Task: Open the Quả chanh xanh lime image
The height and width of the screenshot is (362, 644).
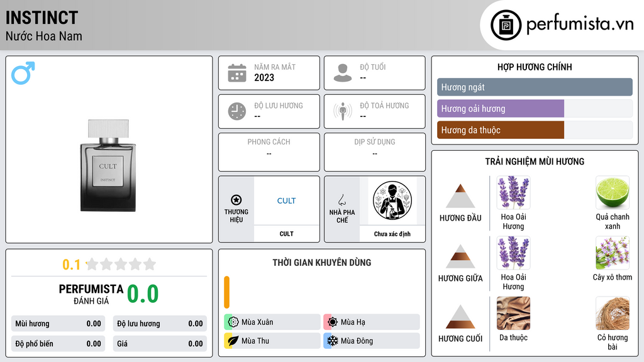Action: [x=613, y=192]
